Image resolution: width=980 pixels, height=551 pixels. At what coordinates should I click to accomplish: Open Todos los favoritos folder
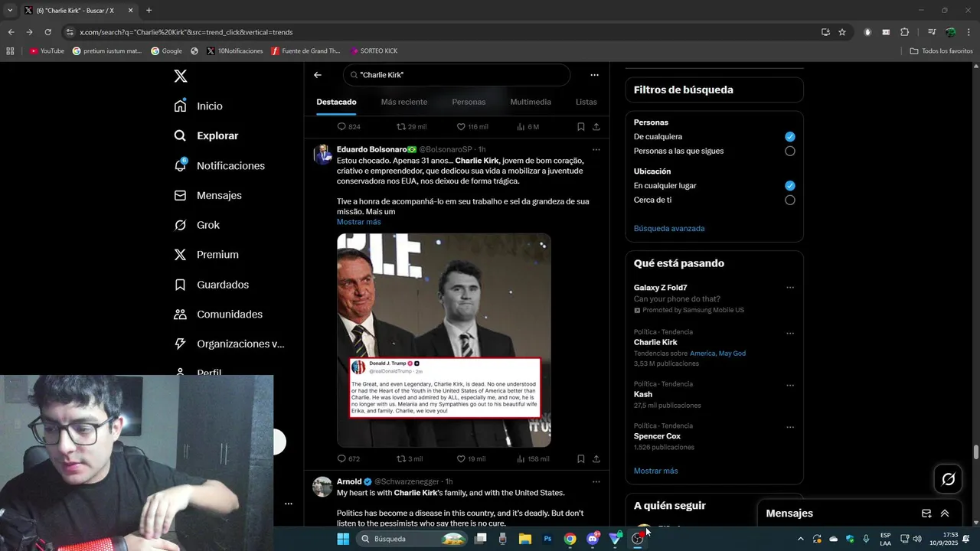(x=941, y=51)
